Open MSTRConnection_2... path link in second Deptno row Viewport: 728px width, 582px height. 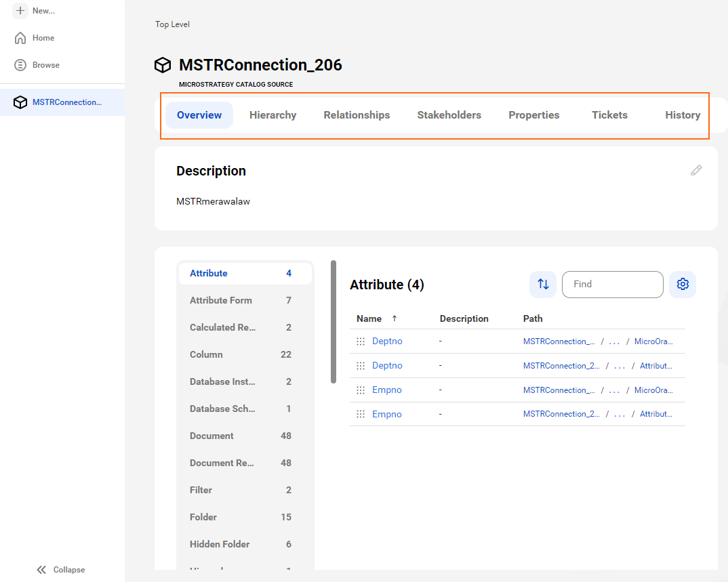561,366
